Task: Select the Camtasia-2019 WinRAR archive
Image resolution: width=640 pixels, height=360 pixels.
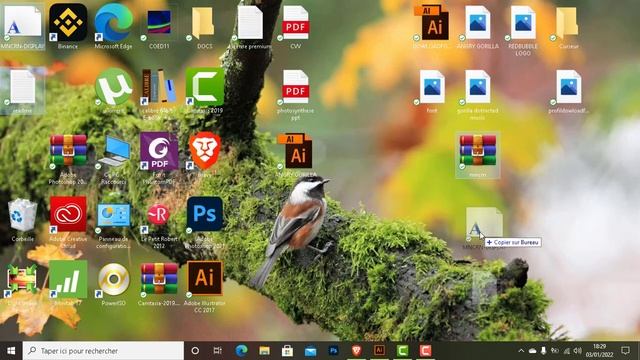Action: pyautogui.click(x=159, y=283)
